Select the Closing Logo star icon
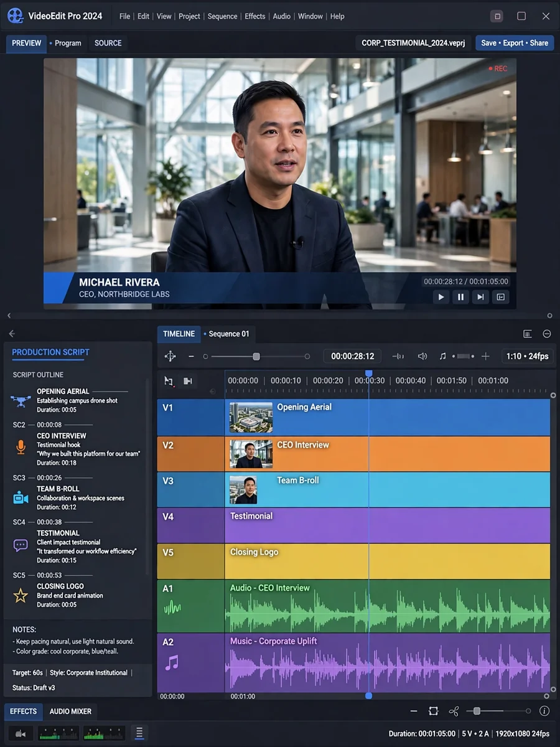Image resolution: width=560 pixels, height=747 pixels. click(x=21, y=596)
